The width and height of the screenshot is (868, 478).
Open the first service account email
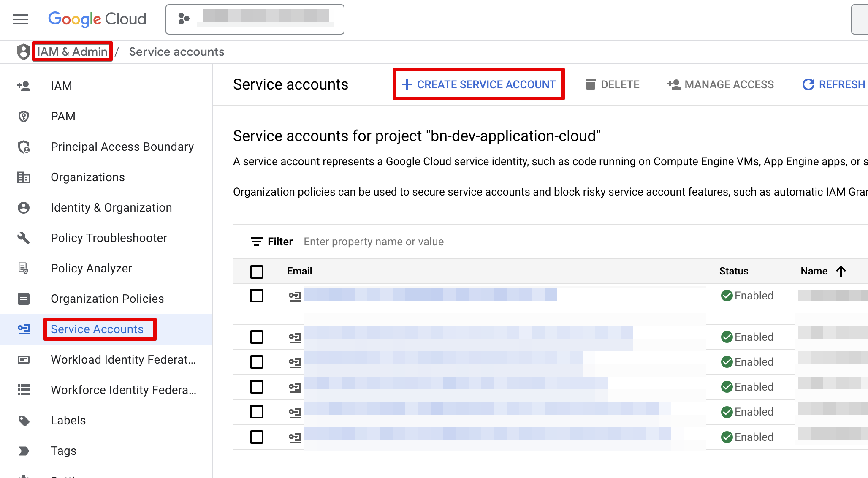point(431,294)
